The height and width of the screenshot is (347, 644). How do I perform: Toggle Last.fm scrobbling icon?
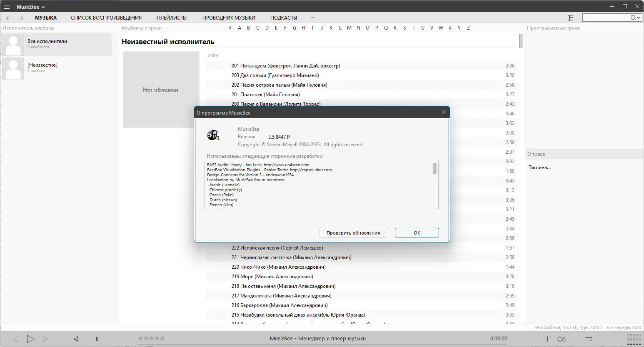[562, 339]
